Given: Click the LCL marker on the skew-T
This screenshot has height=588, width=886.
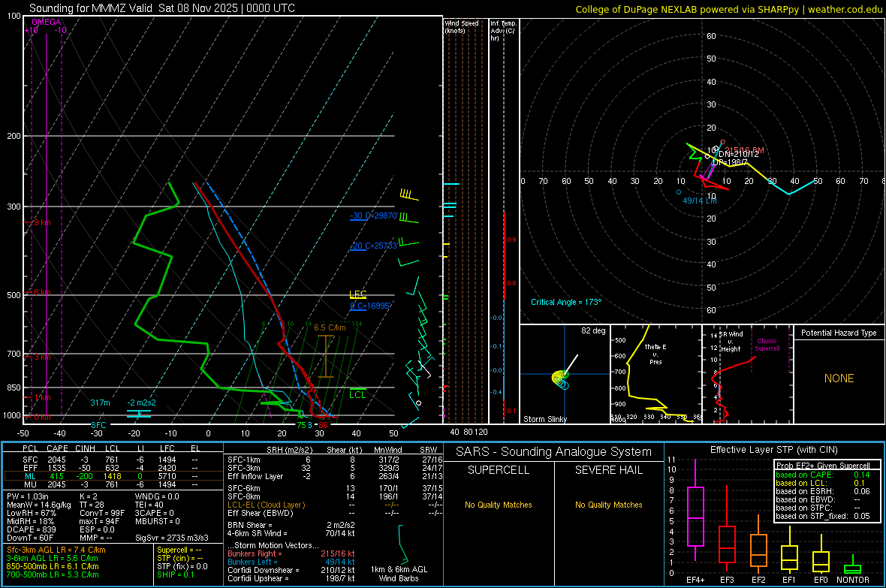Looking at the screenshot, I should point(357,394).
